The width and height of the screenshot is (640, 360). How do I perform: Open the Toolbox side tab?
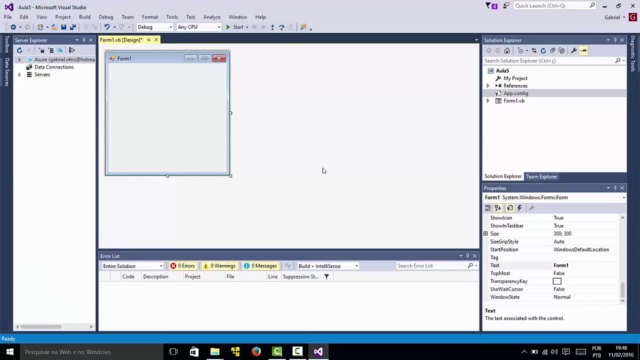[x=7, y=44]
